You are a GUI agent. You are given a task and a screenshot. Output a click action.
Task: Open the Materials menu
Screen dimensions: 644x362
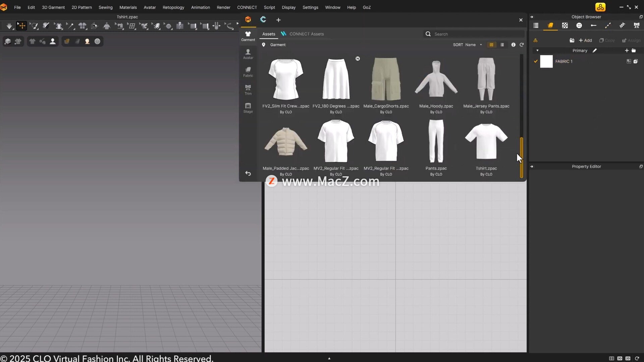pos(128,7)
